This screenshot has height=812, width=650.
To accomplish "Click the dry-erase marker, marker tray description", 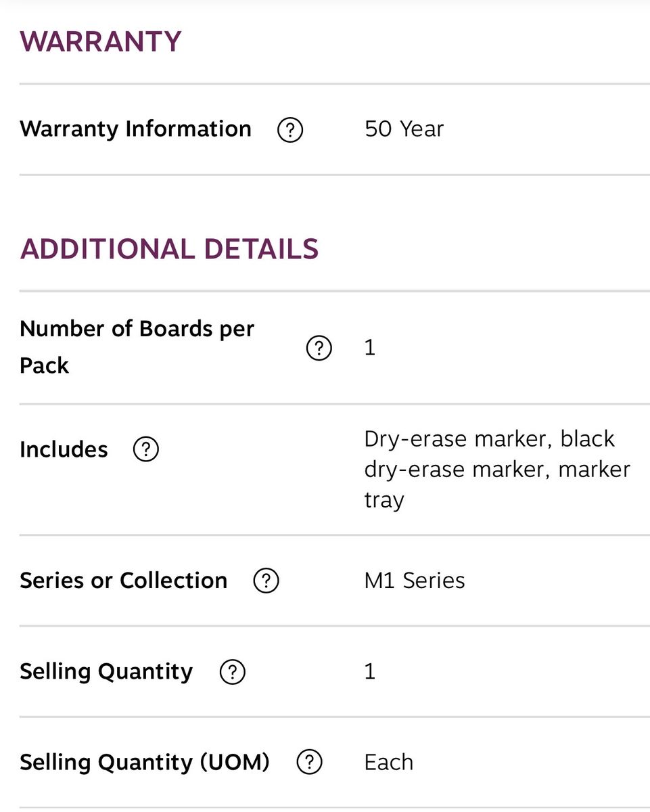I will click(496, 469).
